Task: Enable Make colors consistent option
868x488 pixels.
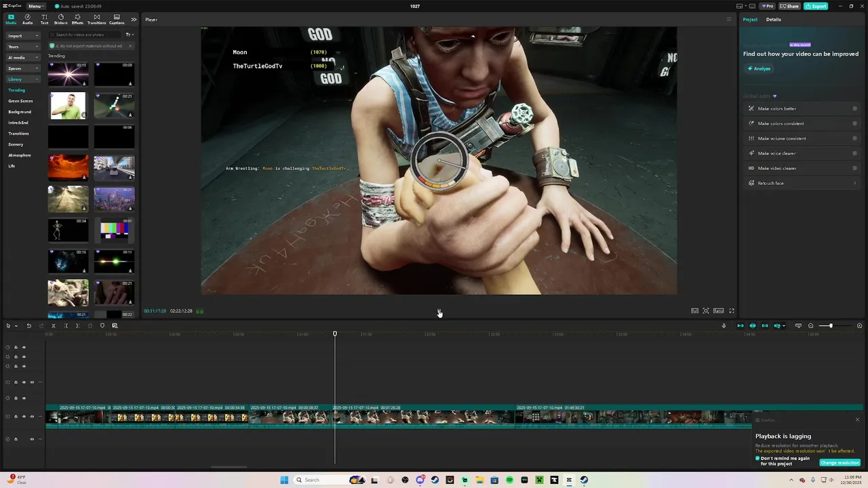Action: click(x=854, y=123)
